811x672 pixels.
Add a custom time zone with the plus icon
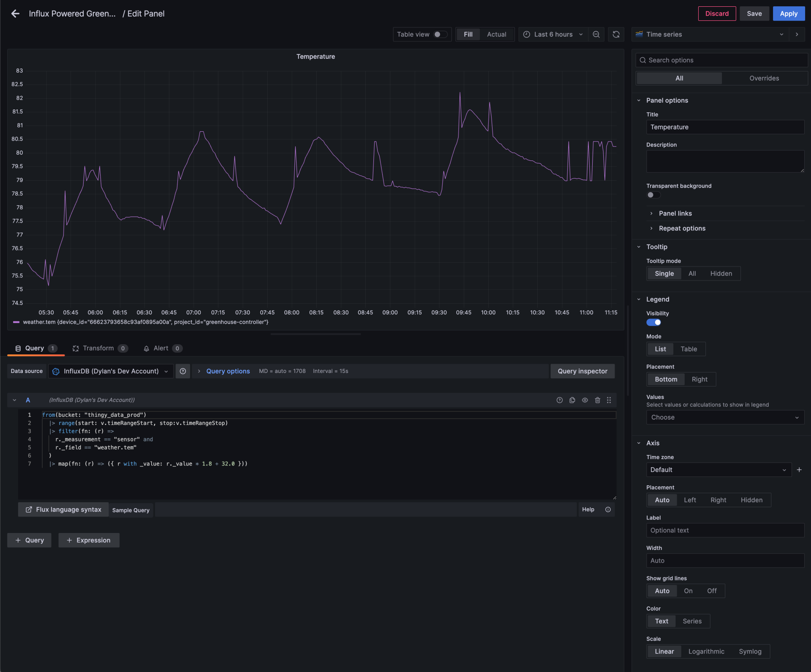(x=799, y=470)
